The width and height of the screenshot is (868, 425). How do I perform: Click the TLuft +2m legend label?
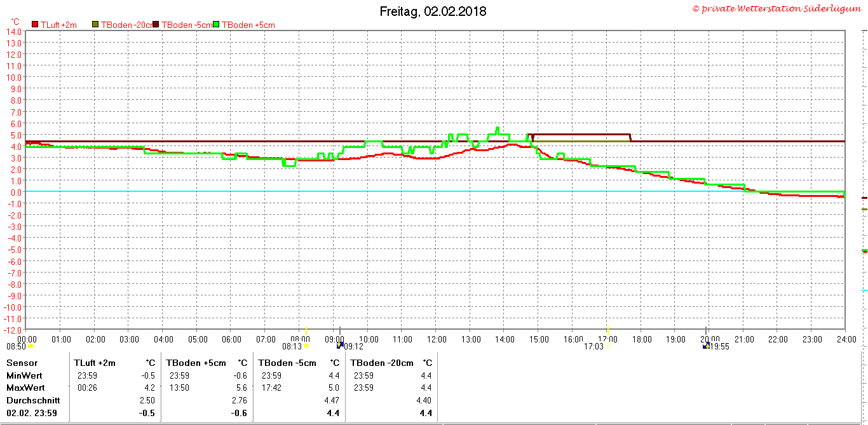pyautogui.click(x=58, y=25)
